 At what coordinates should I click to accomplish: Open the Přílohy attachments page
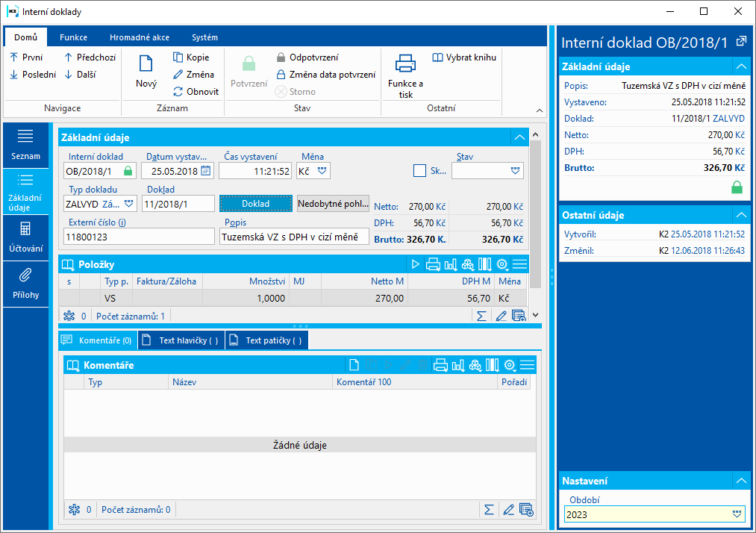[25, 284]
